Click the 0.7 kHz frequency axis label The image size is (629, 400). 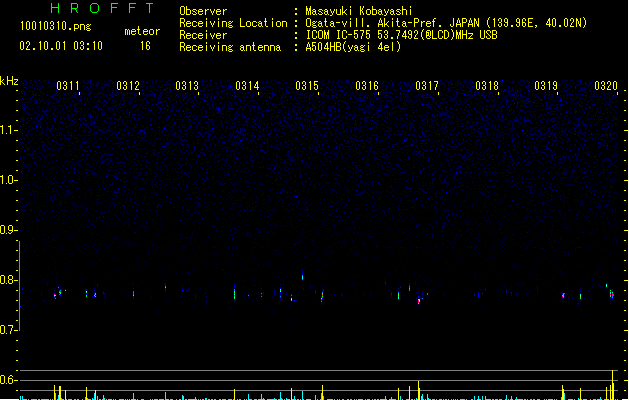(x=8, y=330)
